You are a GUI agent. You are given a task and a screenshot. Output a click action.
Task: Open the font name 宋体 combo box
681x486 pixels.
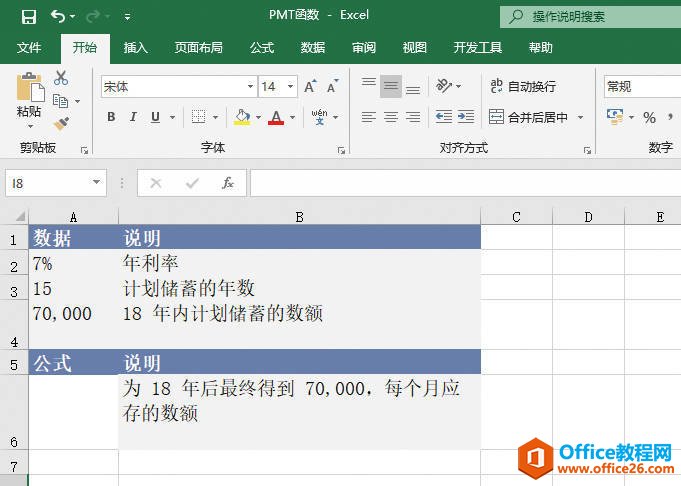[179, 87]
